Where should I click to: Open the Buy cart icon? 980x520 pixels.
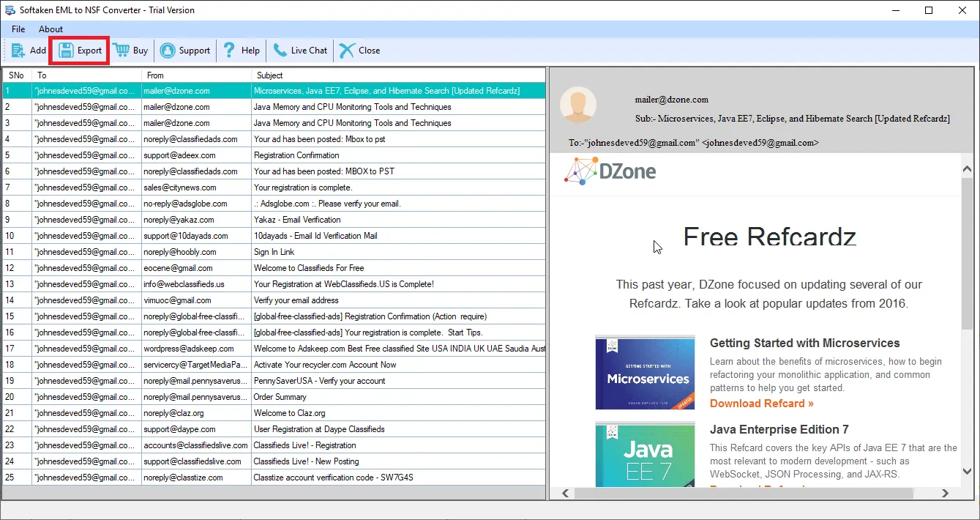(x=121, y=51)
